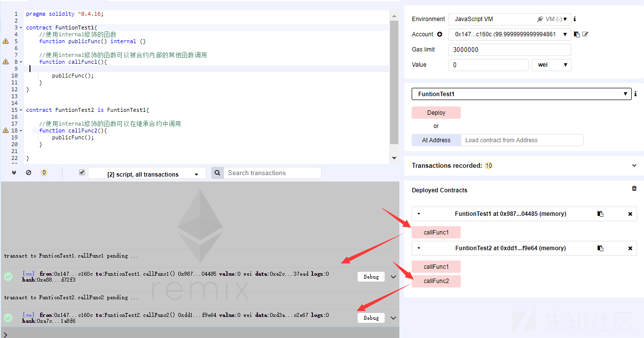Fold the callFunc1 function at line 8
The image size is (644, 338).
click(x=21, y=62)
